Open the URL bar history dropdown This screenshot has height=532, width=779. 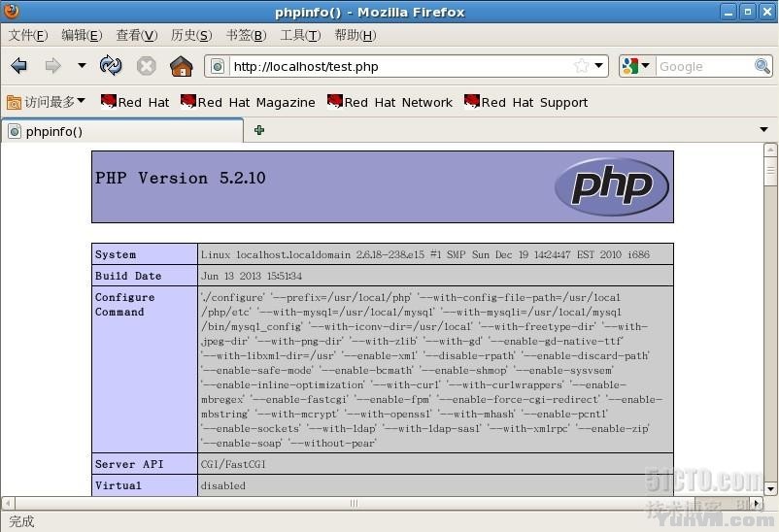(599, 66)
